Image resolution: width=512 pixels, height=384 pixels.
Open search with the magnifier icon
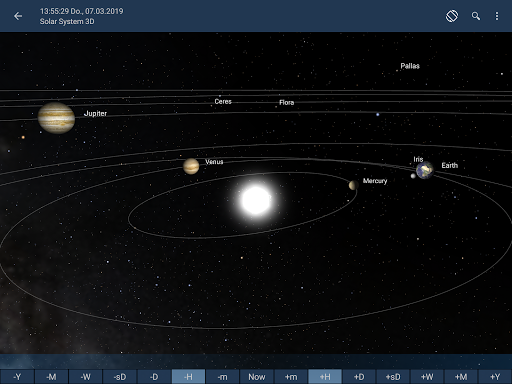click(476, 16)
